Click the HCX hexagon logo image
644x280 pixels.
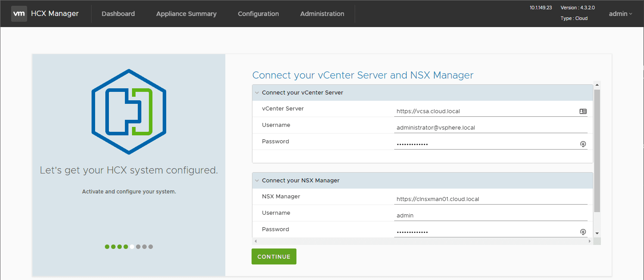coord(129,112)
